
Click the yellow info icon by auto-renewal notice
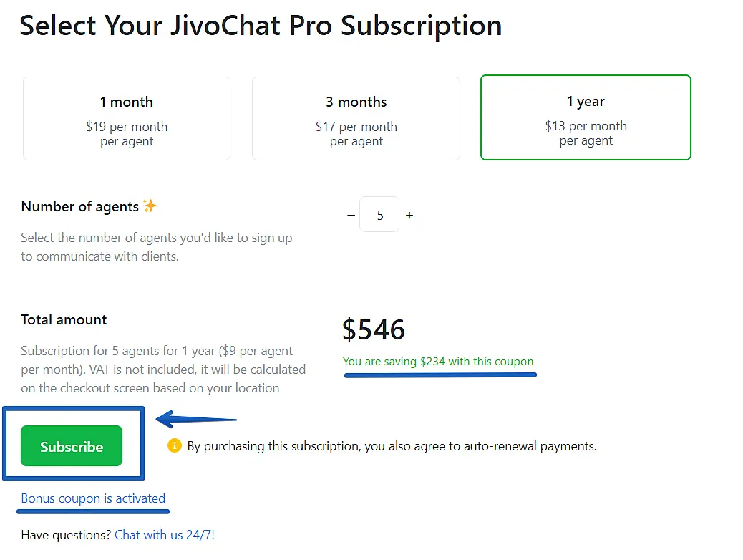174,446
